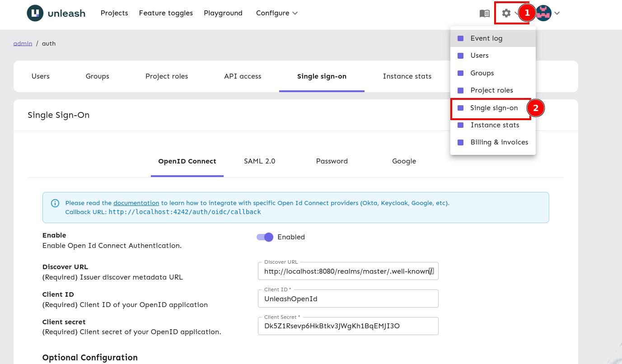
Task: Select Instance stats from the open menu
Action: pos(494,125)
